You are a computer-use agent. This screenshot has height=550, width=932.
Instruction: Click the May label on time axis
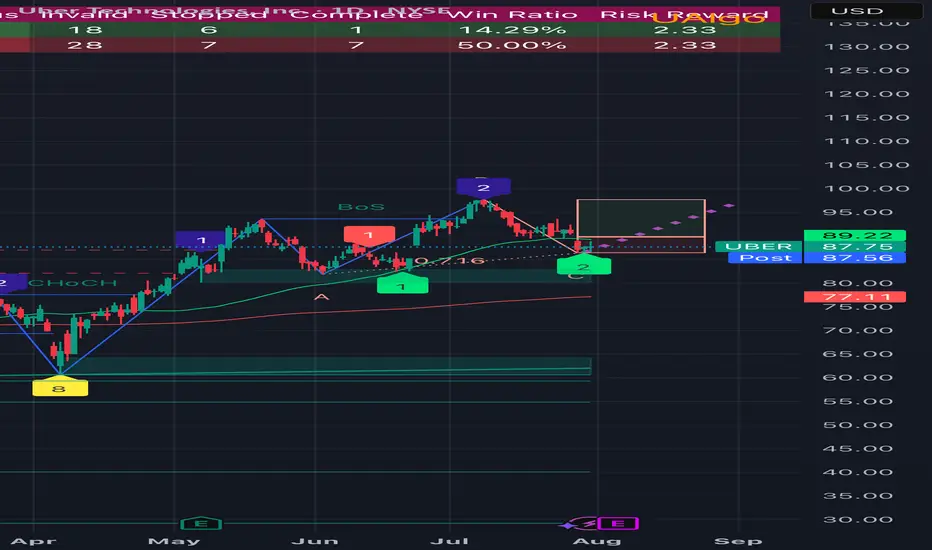[x=174, y=541]
